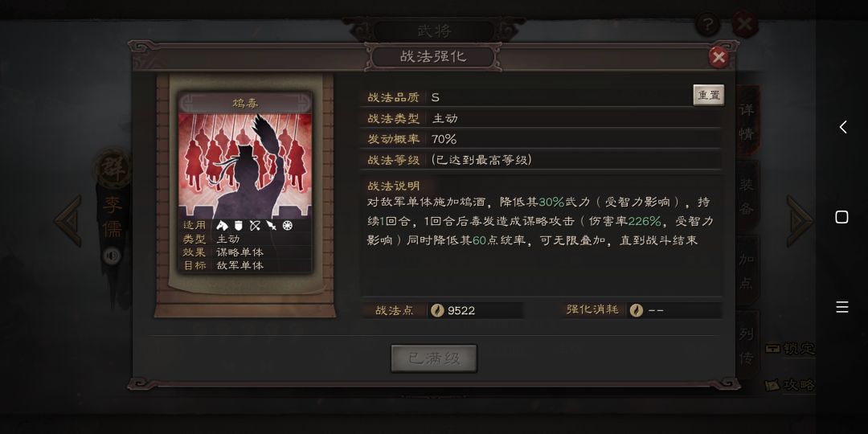Tap the cavalry horse icon in 适用 row
868x434 pixels.
point(223,225)
